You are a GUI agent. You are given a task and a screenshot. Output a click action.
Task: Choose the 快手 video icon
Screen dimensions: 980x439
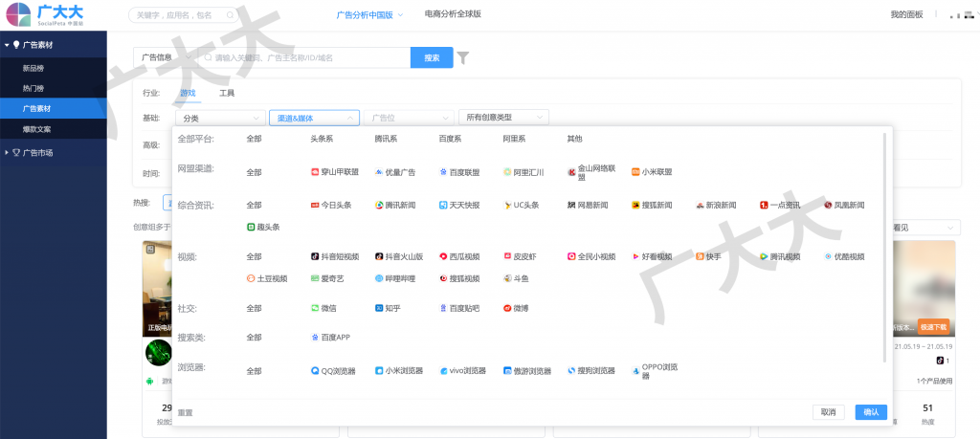point(700,256)
